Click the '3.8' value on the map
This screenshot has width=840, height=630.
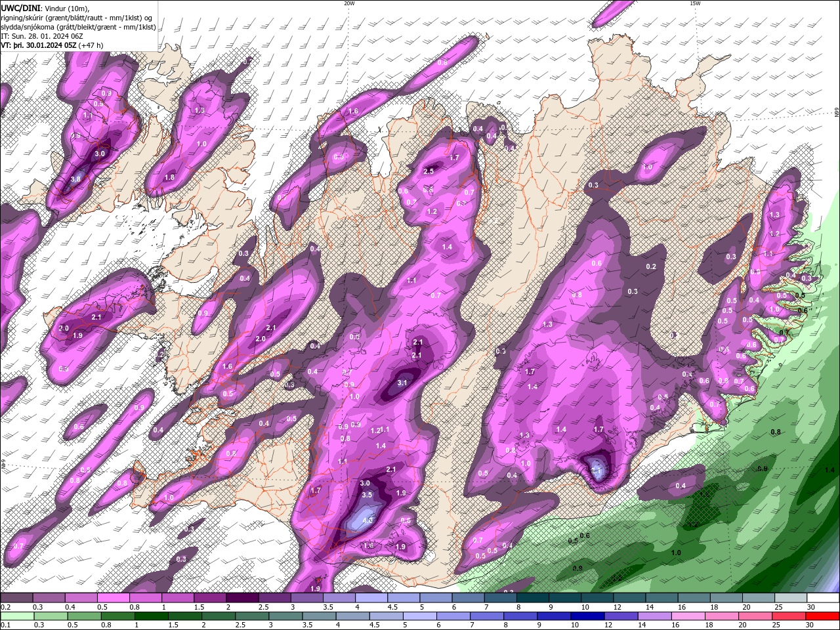click(75, 179)
